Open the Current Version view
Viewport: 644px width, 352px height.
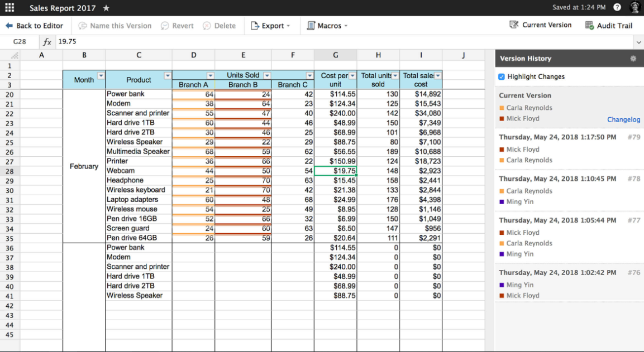pyautogui.click(x=540, y=25)
